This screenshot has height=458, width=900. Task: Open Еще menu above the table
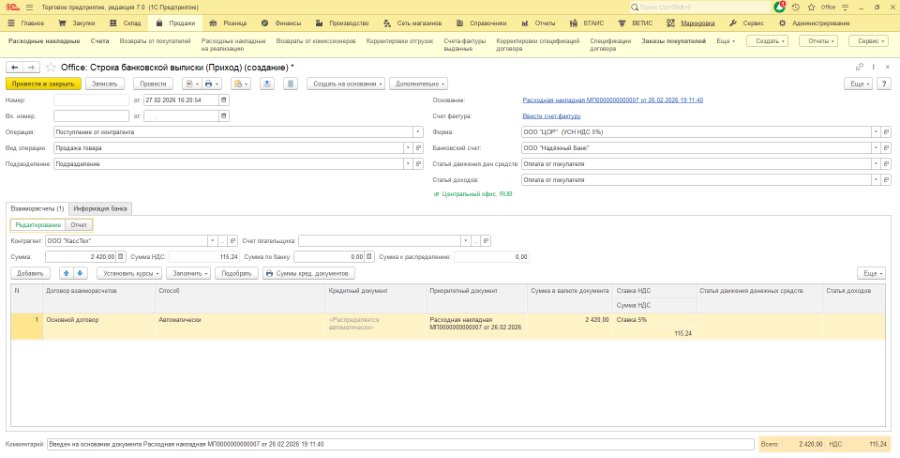[x=871, y=273]
